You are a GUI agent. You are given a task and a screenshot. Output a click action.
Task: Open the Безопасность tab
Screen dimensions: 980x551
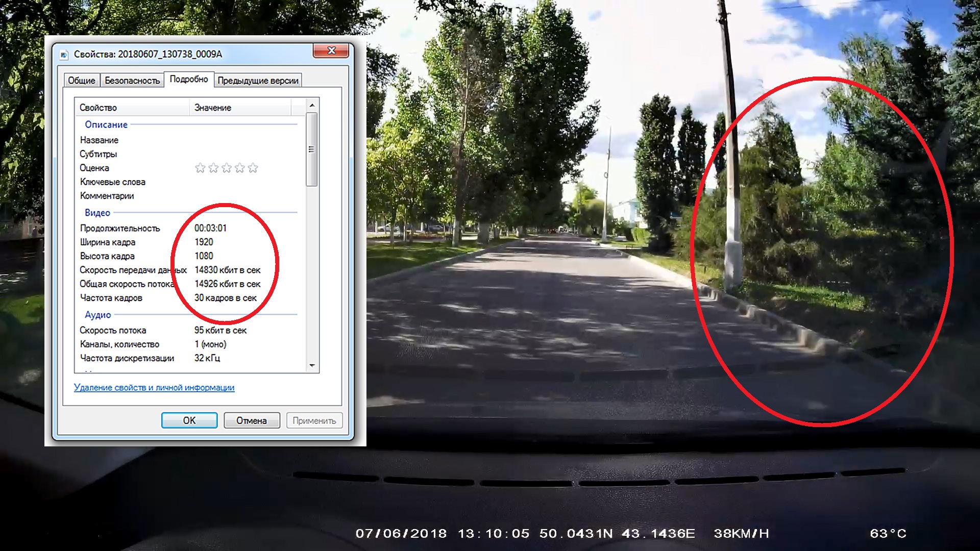(x=132, y=81)
